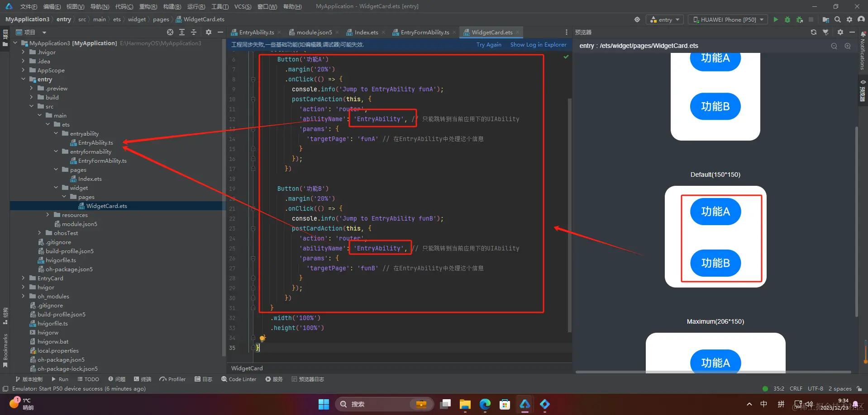868x415 pixels.
Task: Switch to the EntryAbility.ts tab
Action: 256,32
